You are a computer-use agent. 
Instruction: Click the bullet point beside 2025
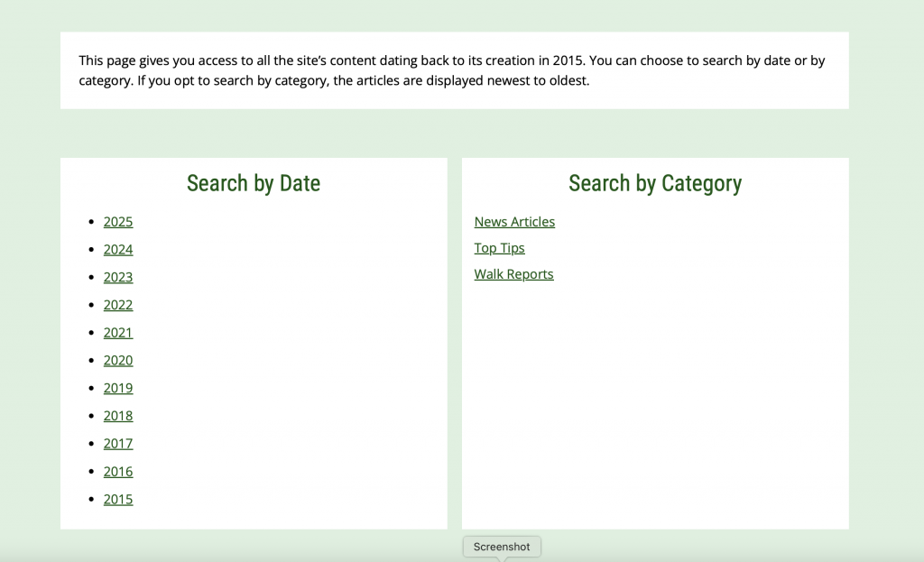point(91,222)
